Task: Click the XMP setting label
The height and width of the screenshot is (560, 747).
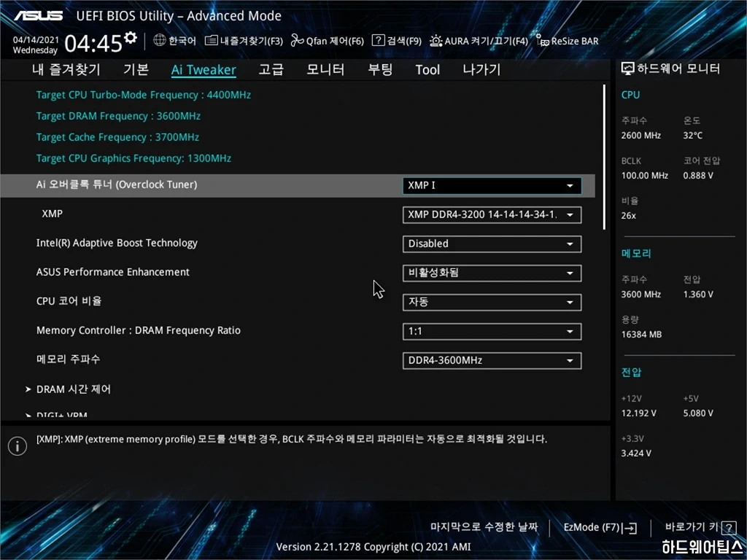Action: click(52, 214)
